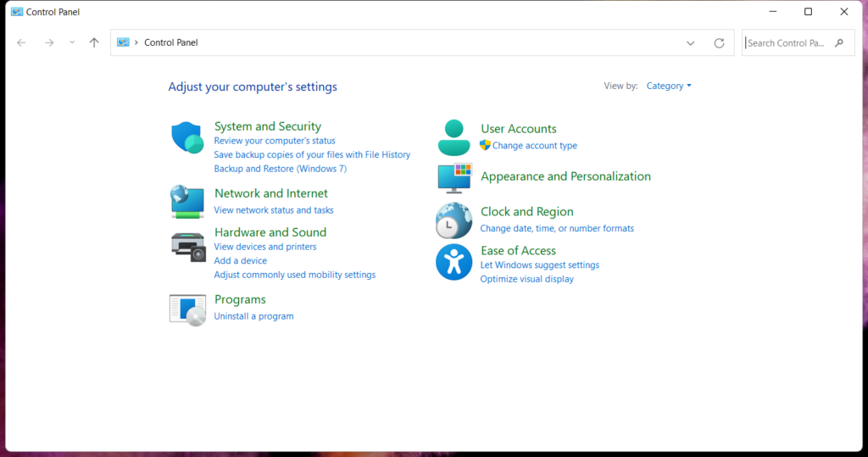This screenshot has height=457, width=868.
Task: Open Clock and Region heading
Action: click(x=526, y=212)
